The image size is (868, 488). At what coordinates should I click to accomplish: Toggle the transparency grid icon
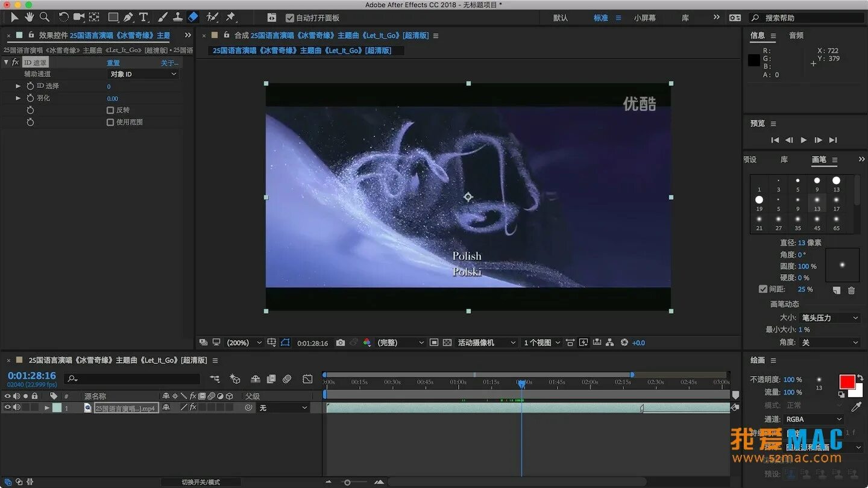click(447, 342)
